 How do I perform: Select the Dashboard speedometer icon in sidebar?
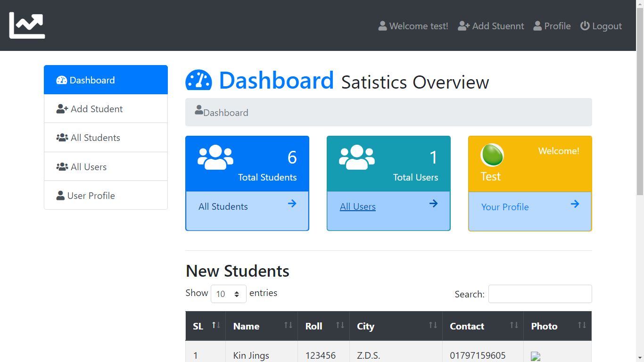61,80
